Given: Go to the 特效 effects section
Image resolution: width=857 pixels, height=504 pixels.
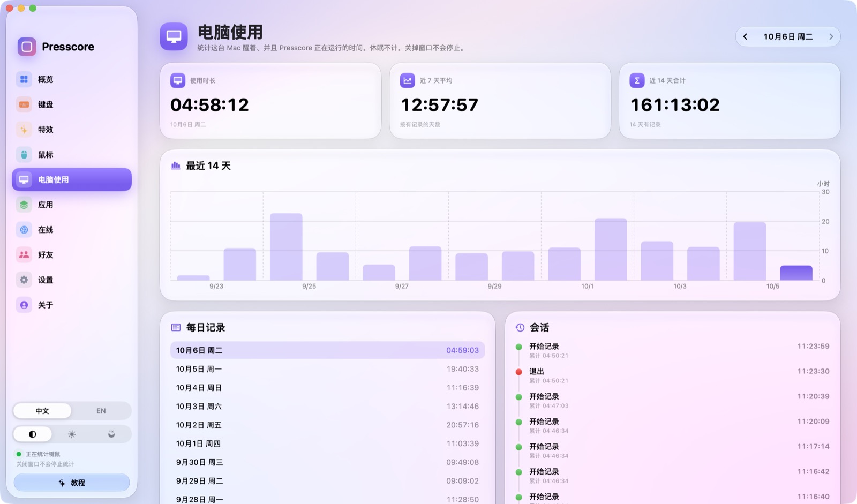Looking at the screenshot, I should point(72,130).
